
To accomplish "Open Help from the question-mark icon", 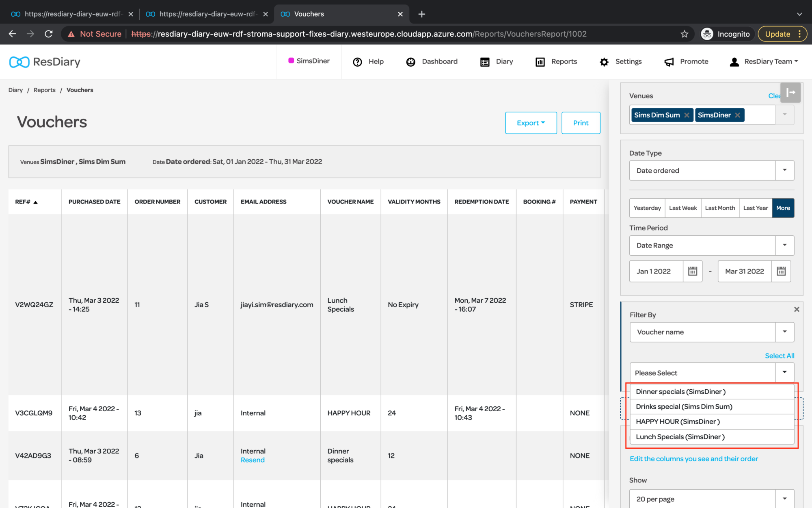I will tap(357, 62).
